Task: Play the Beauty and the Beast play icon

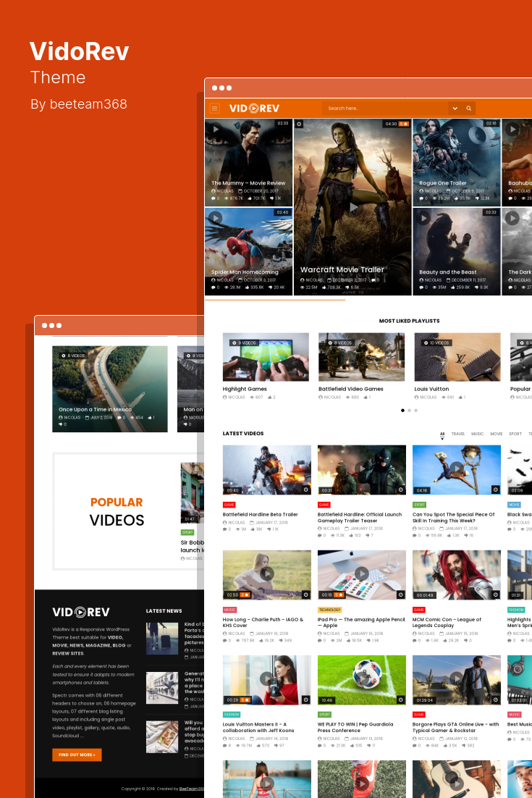Action: 423,218
